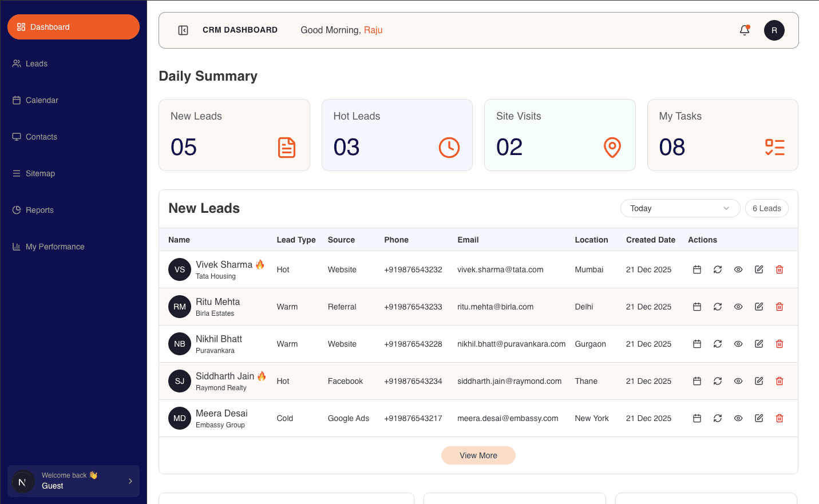This screenshot has width=819, height=504.
Task: Open the R user avatar menu
Action: pyautogui.click(x=774, y=30)
